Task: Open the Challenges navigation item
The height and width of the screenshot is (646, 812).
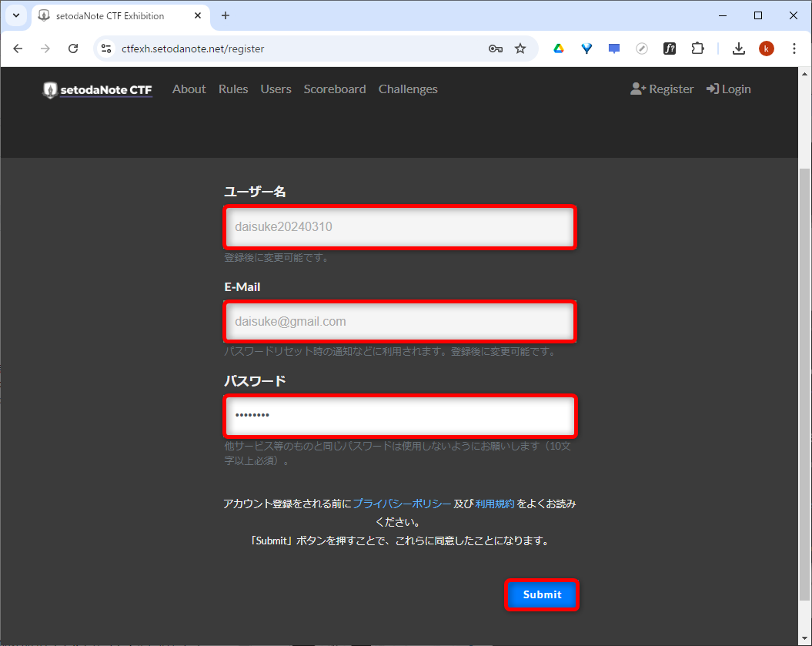Action: pyautogui.click(x=408, y=89)
